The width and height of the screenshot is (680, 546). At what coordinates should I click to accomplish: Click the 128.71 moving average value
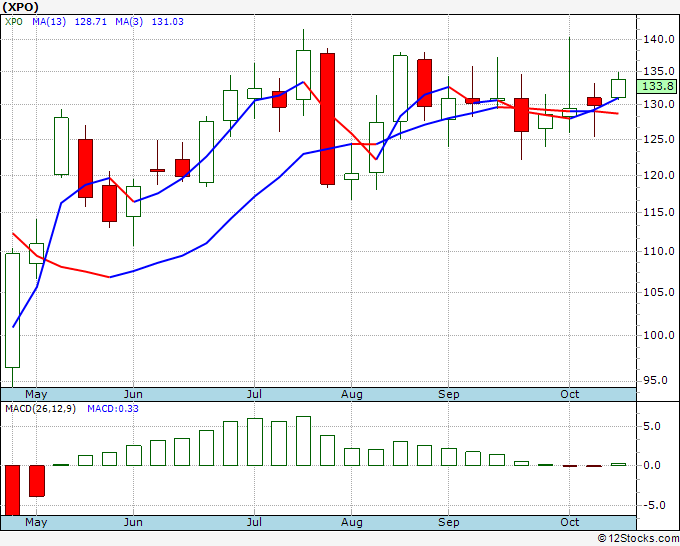tap(91, 22)
